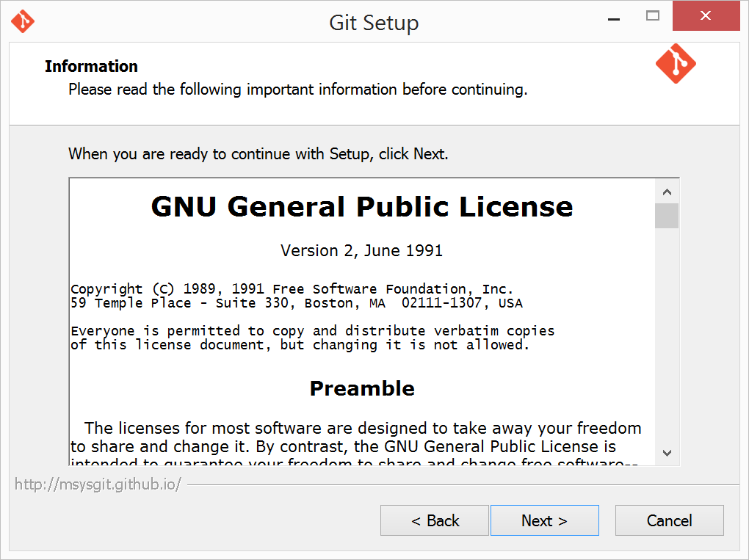Click the 'The licenses for most software' paragraph line

[363, 428]
